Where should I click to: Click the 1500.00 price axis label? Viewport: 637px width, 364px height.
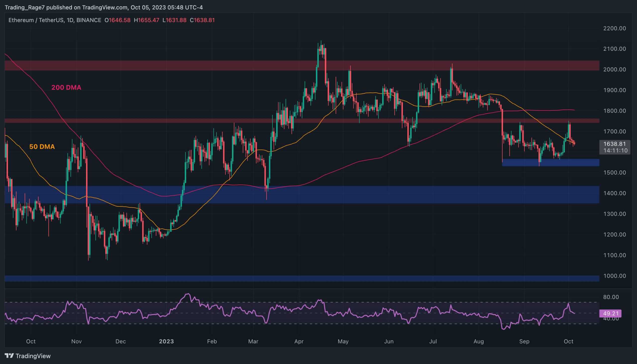click(615, 173)
